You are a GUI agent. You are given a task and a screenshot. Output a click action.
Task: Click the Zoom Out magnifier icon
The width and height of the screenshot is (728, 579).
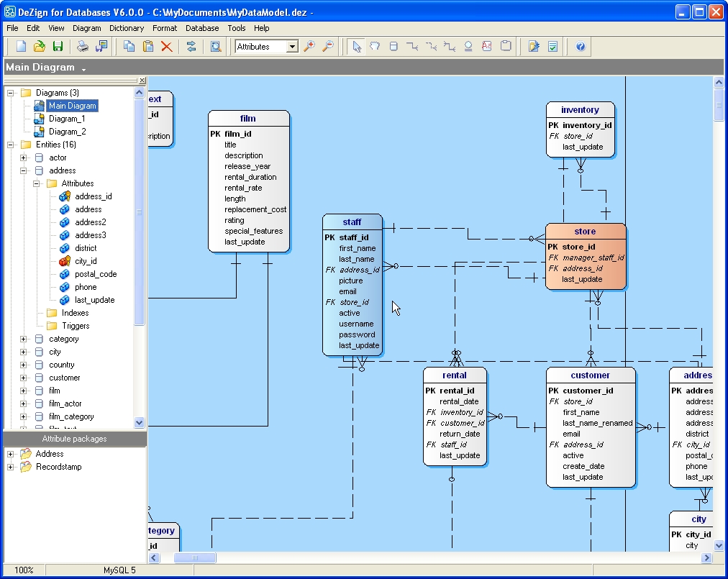click(x=328, y=47)
